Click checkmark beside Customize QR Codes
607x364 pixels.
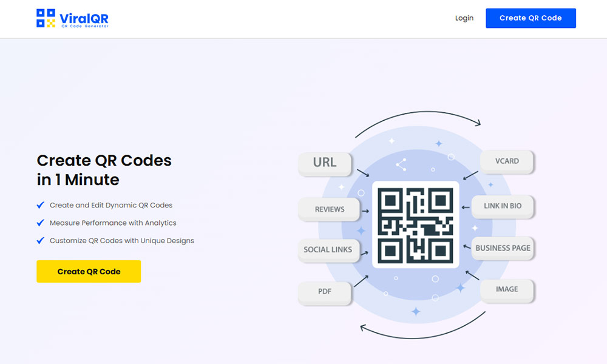point(41,240)
